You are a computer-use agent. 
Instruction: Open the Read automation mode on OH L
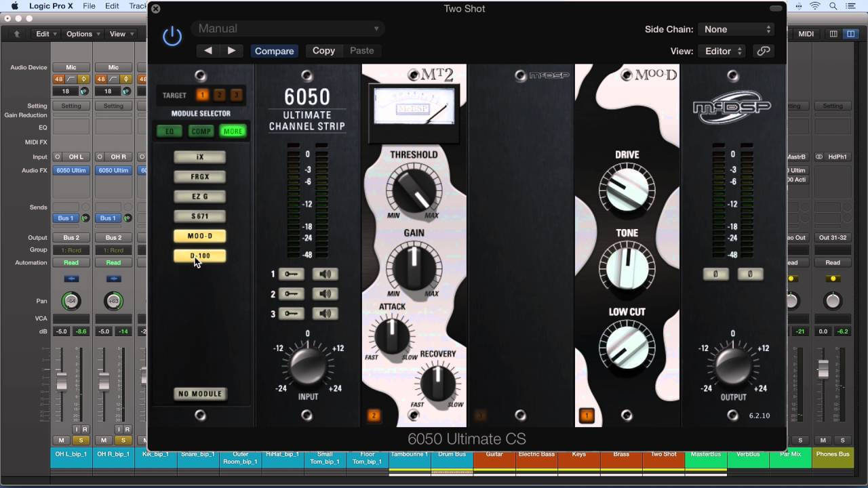pyautogui.click(x=71, y=262)
